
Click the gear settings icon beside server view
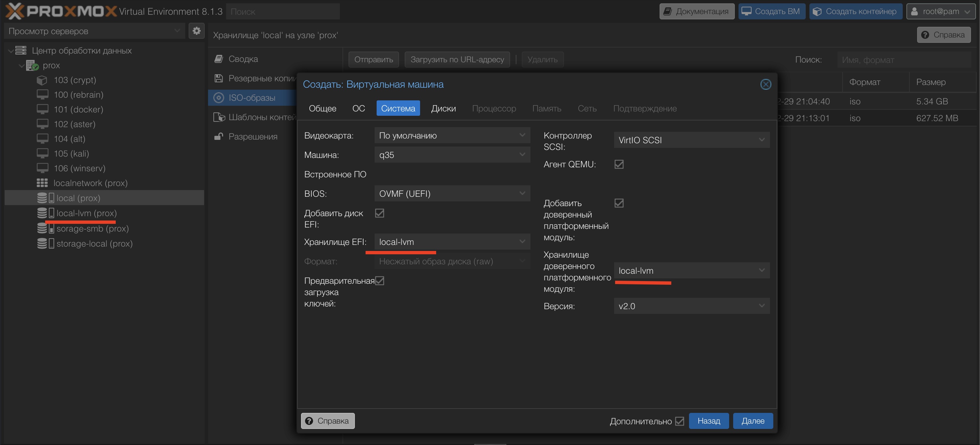pyautogui.click(x=196, y=31)
